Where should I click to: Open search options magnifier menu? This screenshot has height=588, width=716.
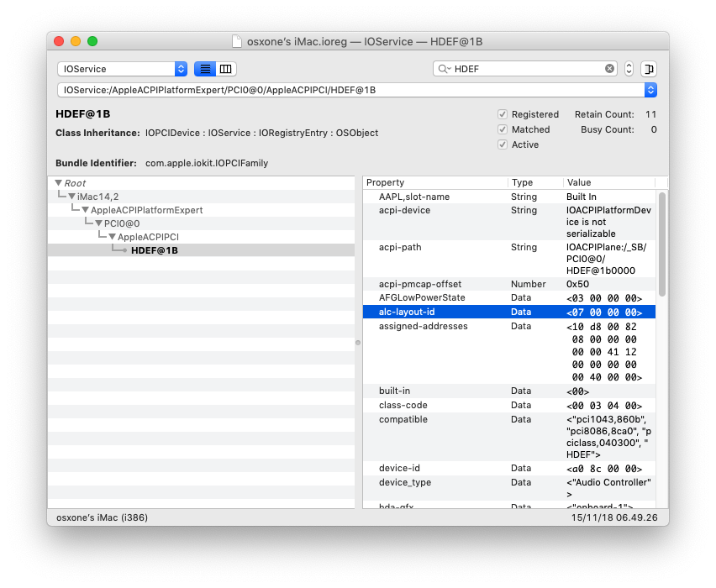(445, 69)
